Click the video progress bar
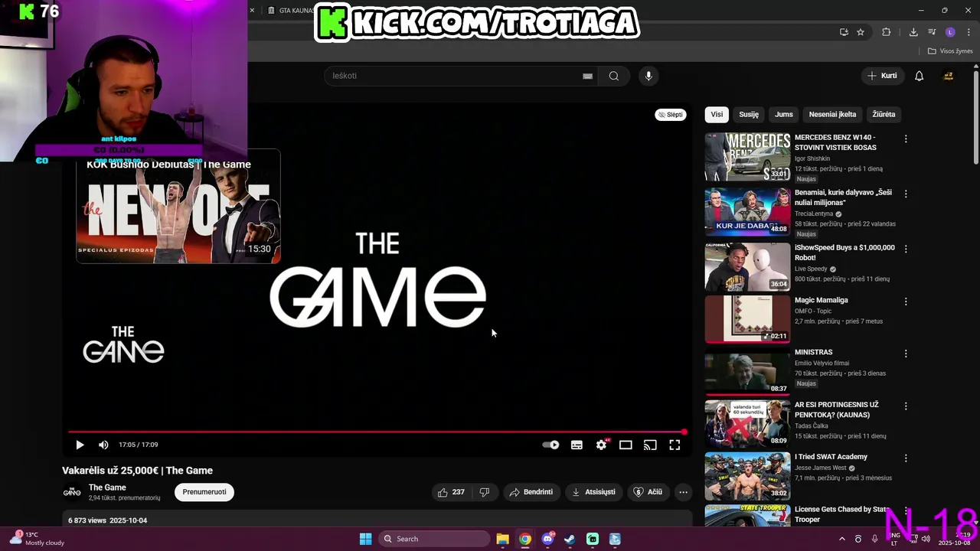Screen dimensions: 980x551 pos(376,432)
